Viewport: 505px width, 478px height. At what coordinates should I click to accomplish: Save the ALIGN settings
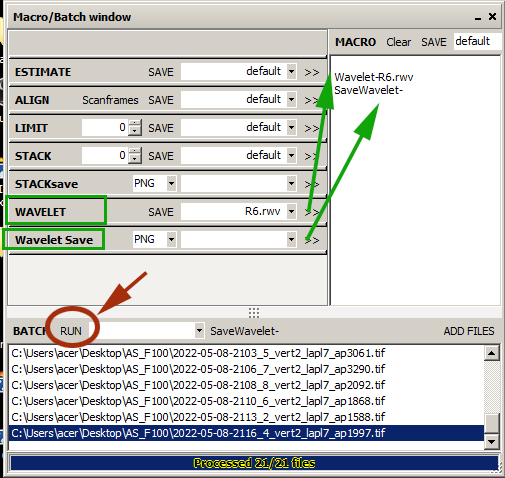tap(161, 100)
